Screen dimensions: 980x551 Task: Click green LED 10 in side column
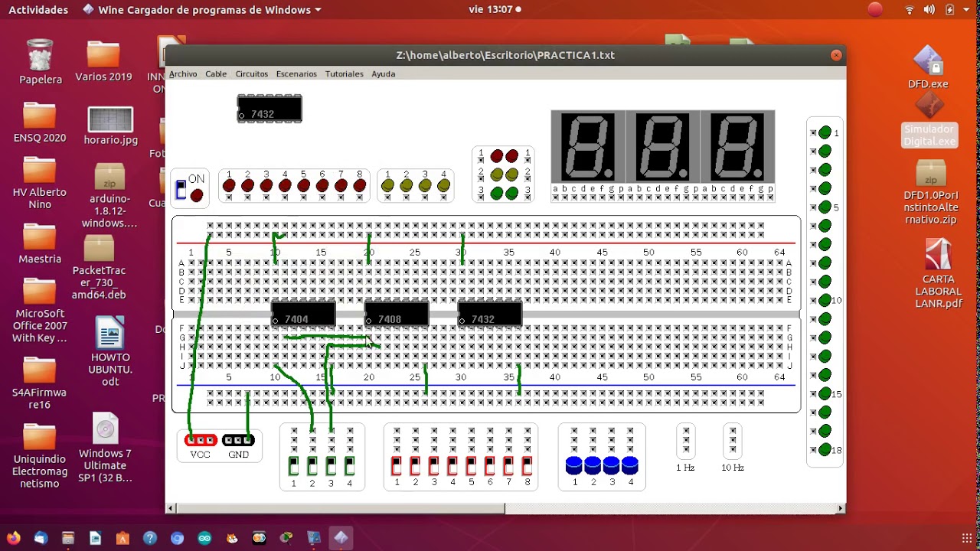click(825, 301)
